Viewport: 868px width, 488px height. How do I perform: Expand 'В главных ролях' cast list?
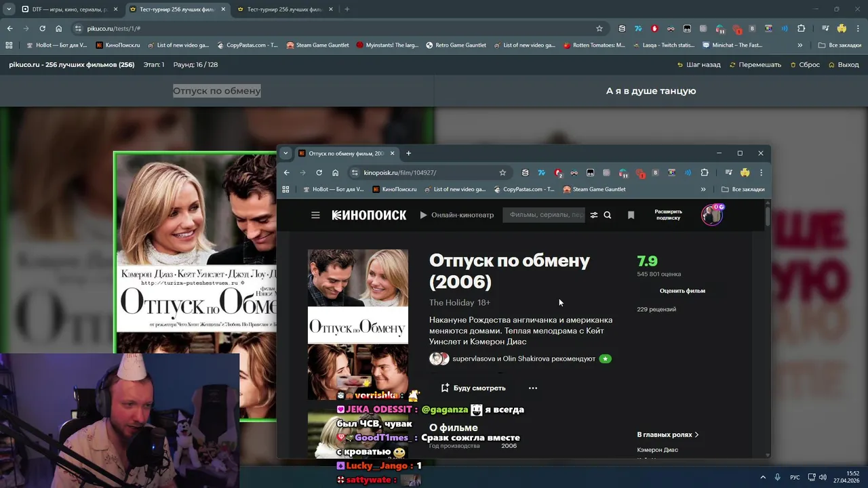click(668, 434)
